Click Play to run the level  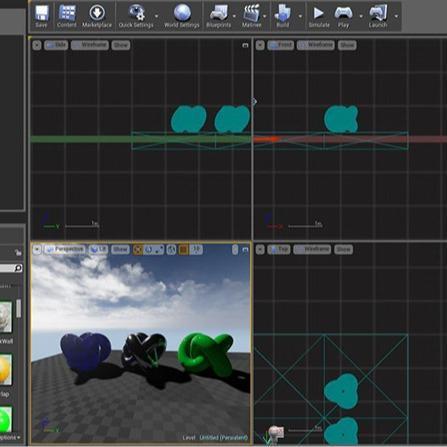(x=343, y=16)
